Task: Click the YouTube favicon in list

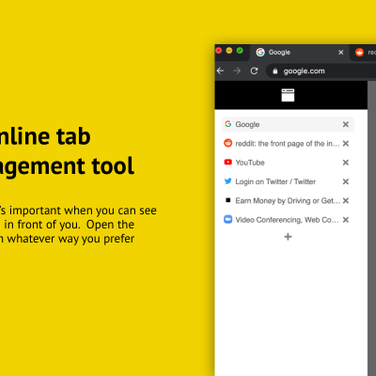Action: [228, 162]
